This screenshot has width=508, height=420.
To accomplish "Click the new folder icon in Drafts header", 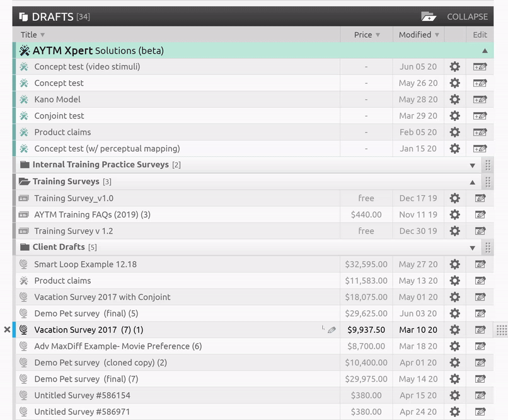I will [429, 16].
